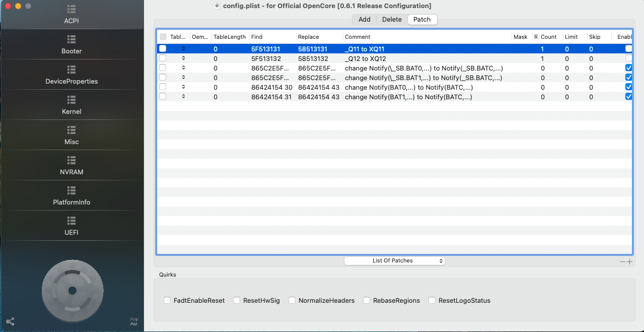
Task: Open TableSignature stepper for _Q11 row
Action: (183, 49)
